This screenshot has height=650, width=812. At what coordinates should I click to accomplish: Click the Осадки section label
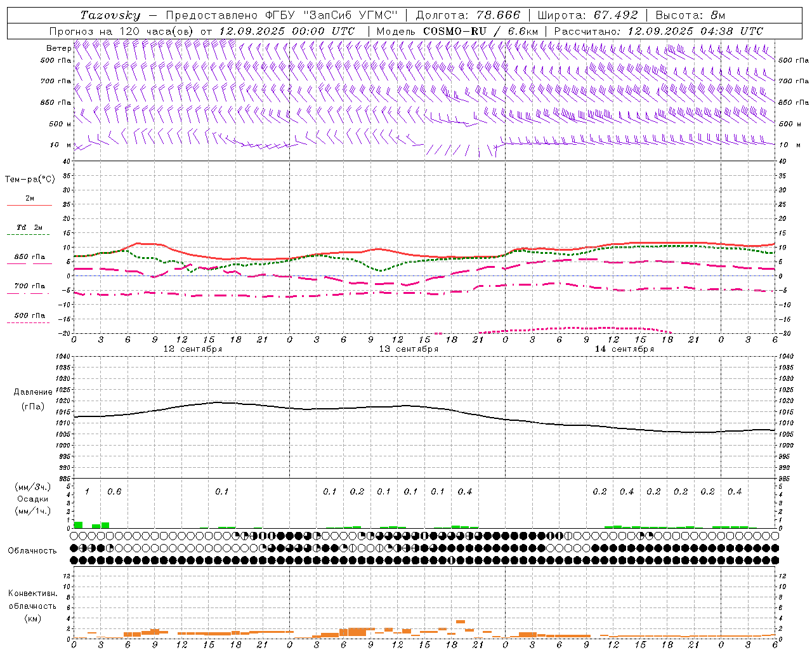pos(32,499)
